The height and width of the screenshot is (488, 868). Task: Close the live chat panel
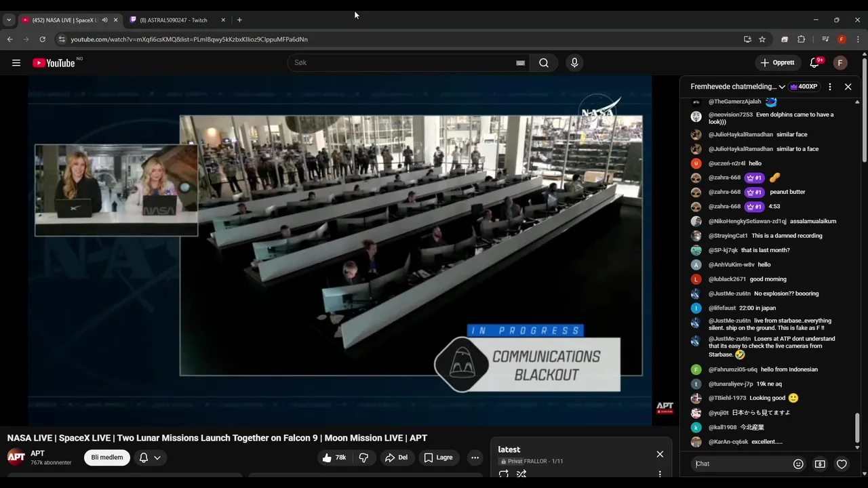coord(848,87)
